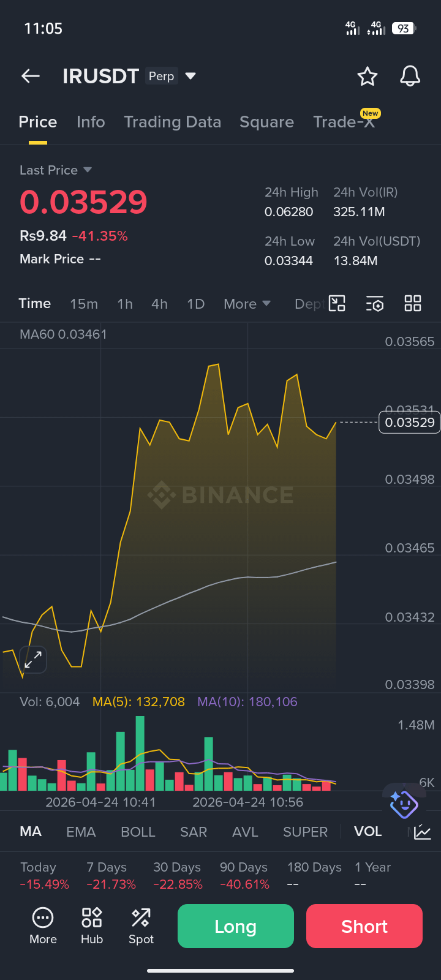Tap the red Short button

point(364,926)
